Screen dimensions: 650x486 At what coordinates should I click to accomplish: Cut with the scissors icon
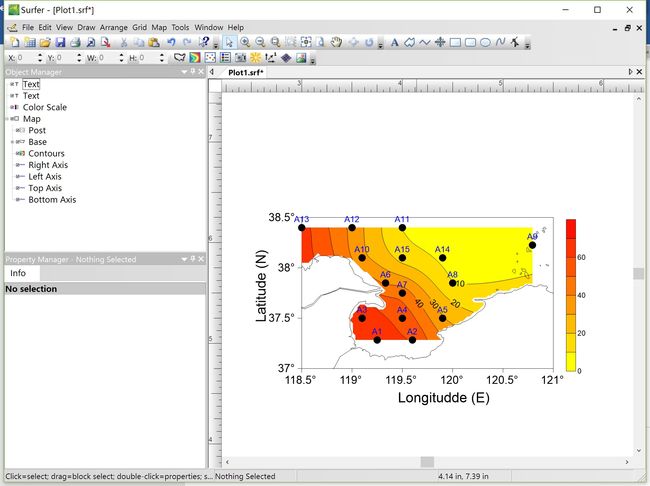[x=124, y=42]
